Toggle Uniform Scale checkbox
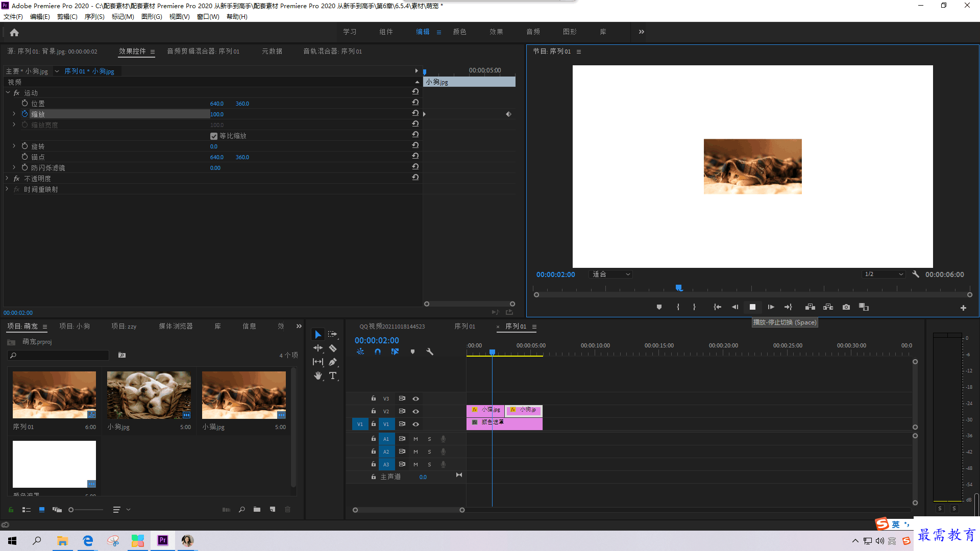Screen dimensions: 980x551 214,136
